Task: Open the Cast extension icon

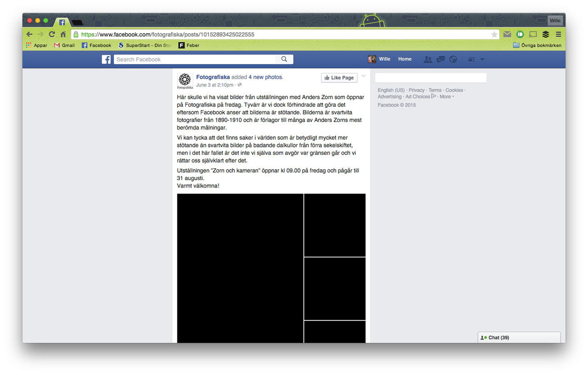Action: pyautogui.click(x=533, y=34)
